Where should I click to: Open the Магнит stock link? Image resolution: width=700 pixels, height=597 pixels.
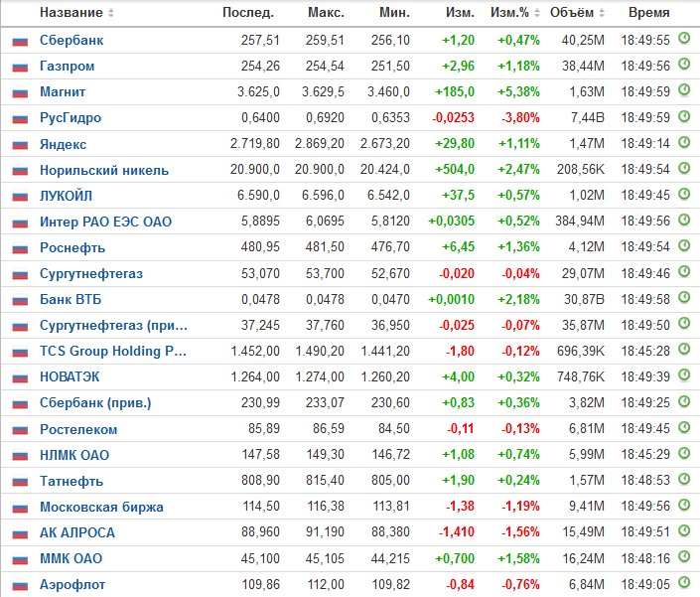click(63, 92)
